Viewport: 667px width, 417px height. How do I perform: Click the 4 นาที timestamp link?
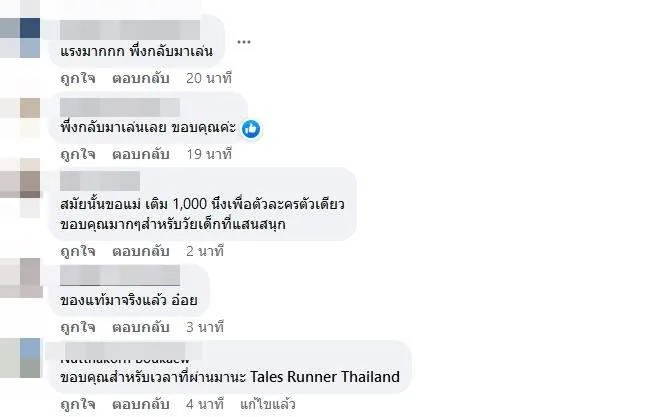[x=205, y=404]
